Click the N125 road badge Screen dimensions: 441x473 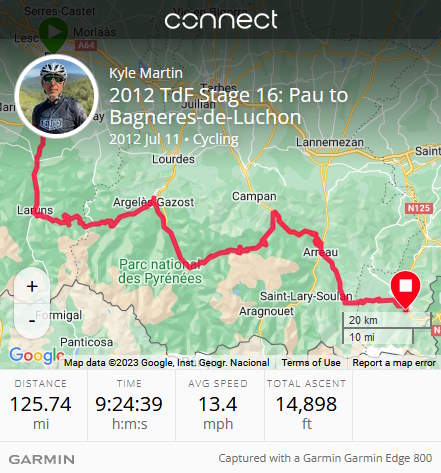coord(419,208)
